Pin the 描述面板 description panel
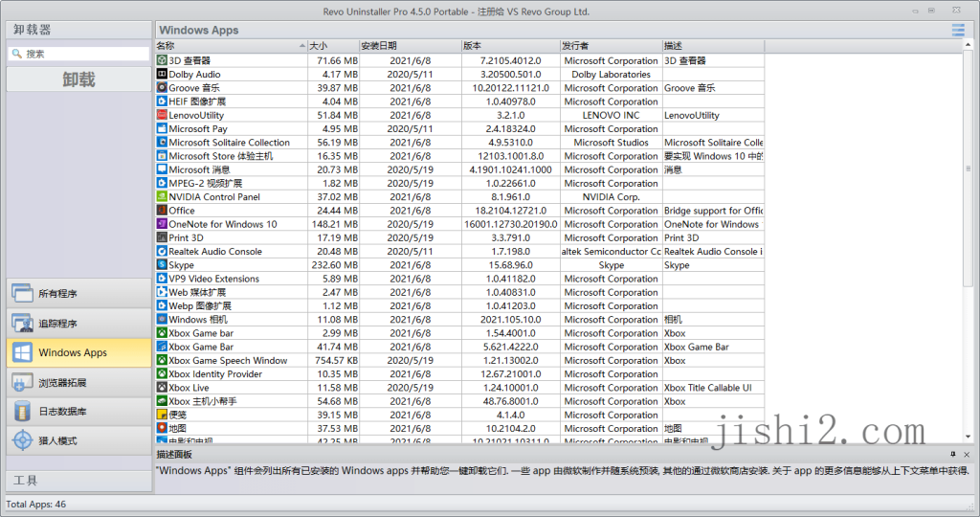Image resolution: width=980 pixels, height=517 pixels. click(953, 455)
